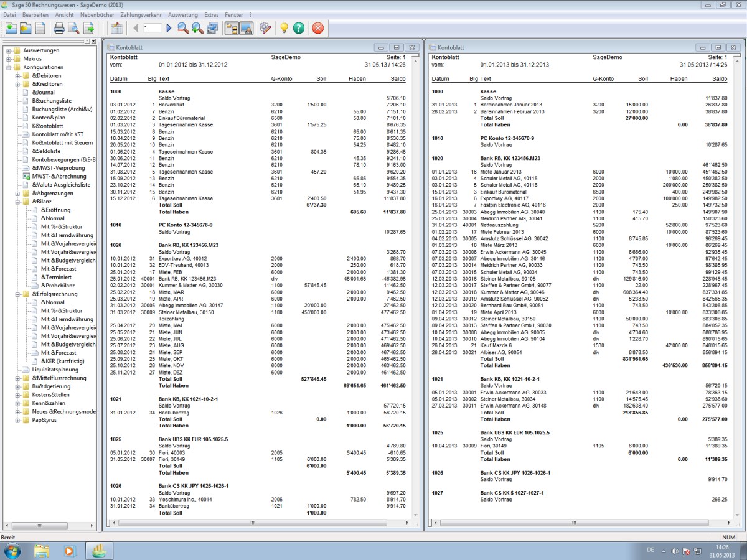This screenshot has height=560, width=747.
Task: Open settings via the gear icon
Action: pyautogui.click(x=265, y=28)
